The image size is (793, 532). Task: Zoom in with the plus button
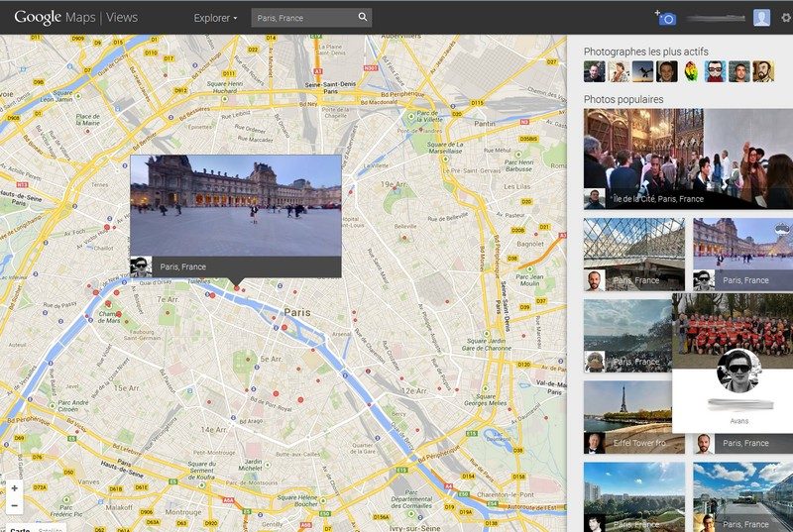14,488
